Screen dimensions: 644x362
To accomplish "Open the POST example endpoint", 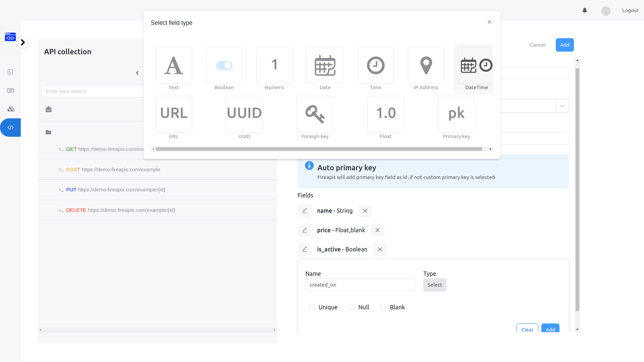I will pos(109,170).
